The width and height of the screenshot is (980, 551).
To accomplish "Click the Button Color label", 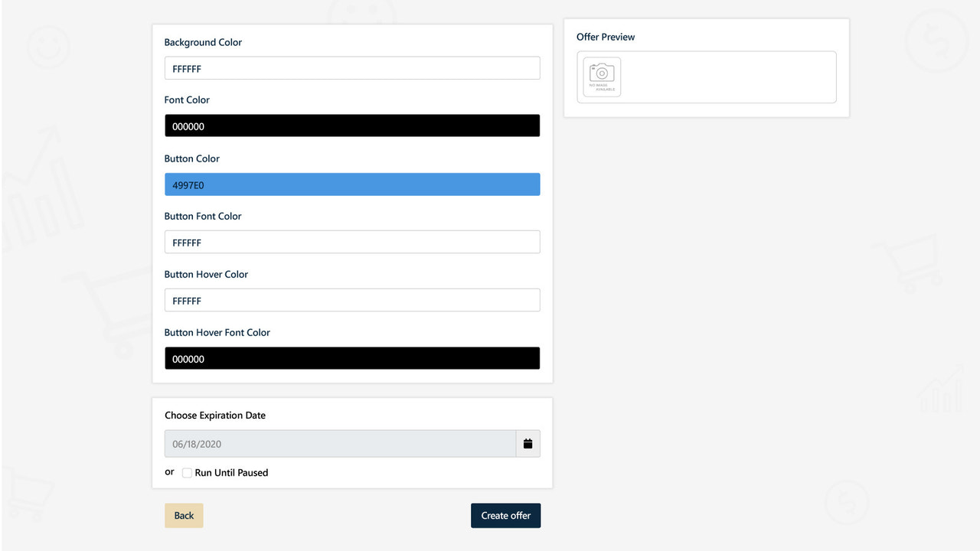I will [x=191, y=158].
